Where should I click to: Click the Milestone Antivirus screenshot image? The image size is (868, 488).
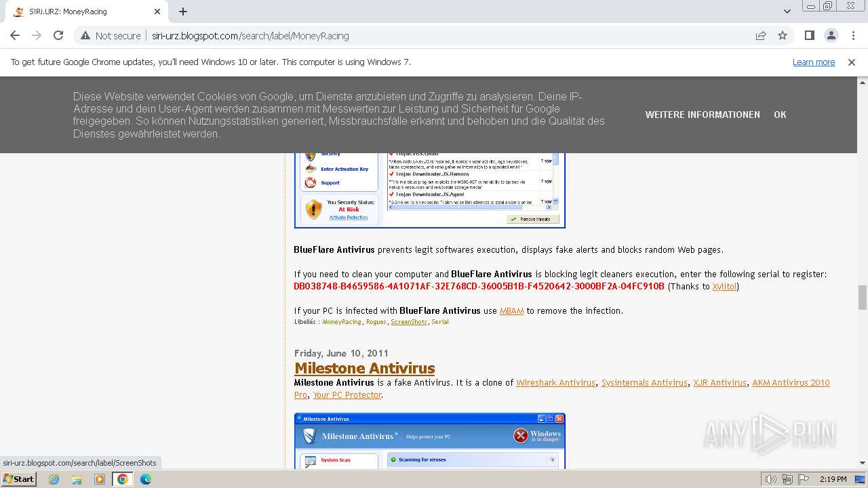pos(430,441)
